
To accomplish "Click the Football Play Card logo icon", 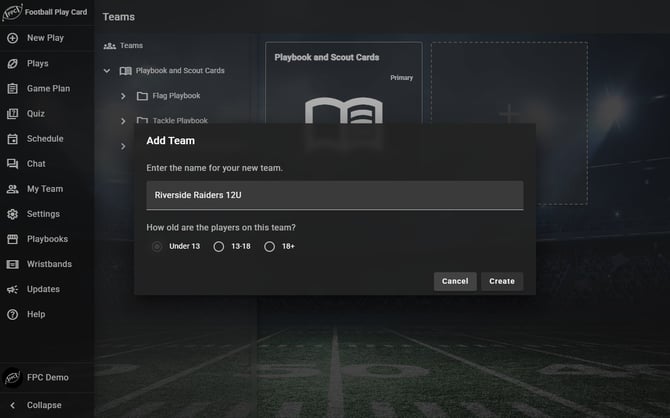I will point(12,12).
